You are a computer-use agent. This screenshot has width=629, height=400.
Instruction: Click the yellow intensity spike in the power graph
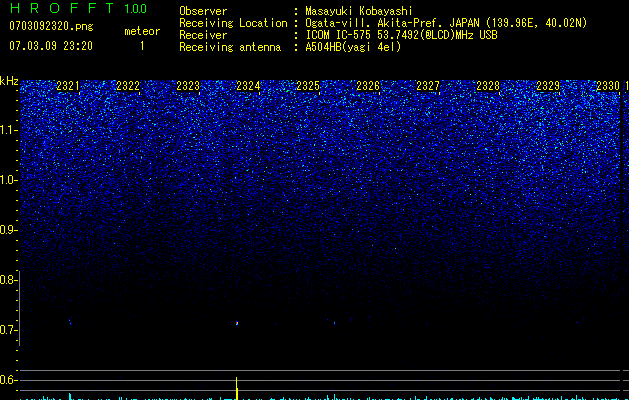237,388
